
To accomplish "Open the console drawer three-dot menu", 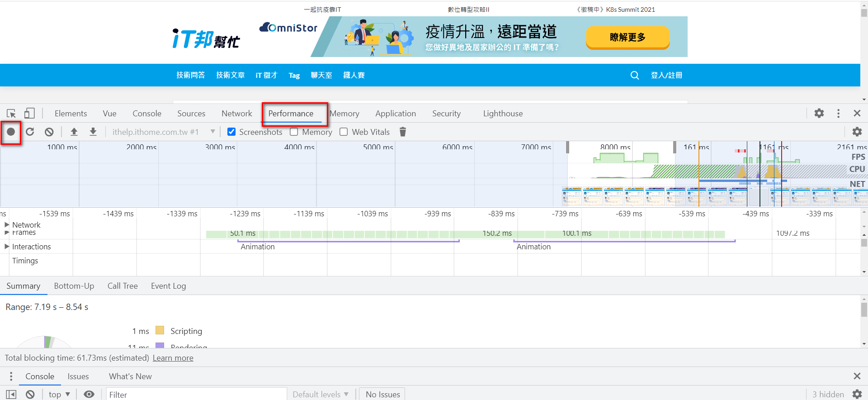I will point(11,376).
